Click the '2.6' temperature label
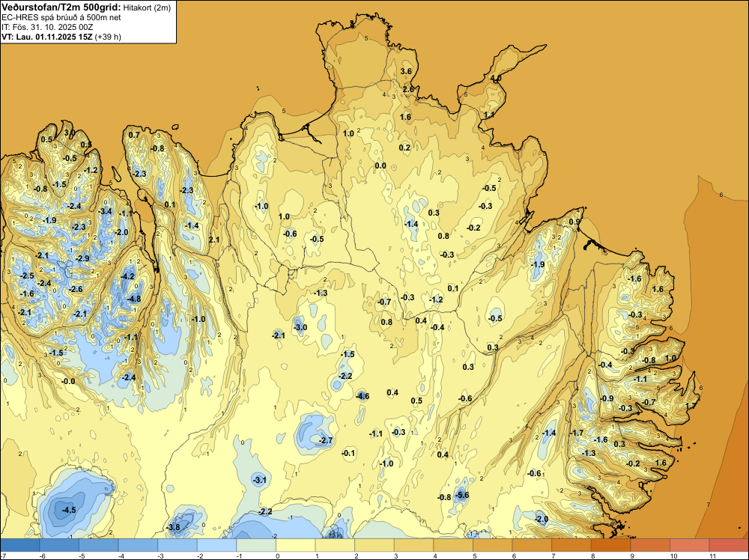749x560 pixels. [x=408, y=89]
